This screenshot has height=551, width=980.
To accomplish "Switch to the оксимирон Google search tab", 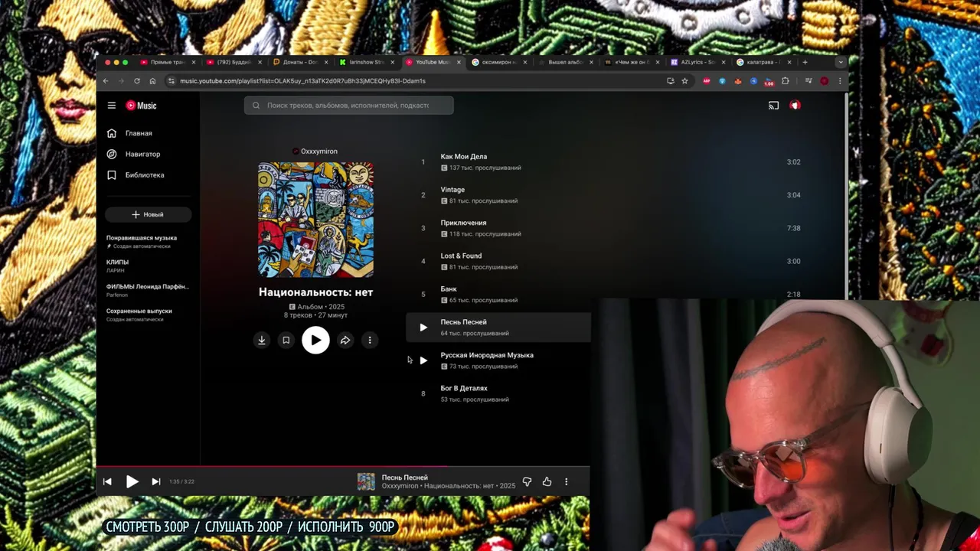I will click(499, 62).
